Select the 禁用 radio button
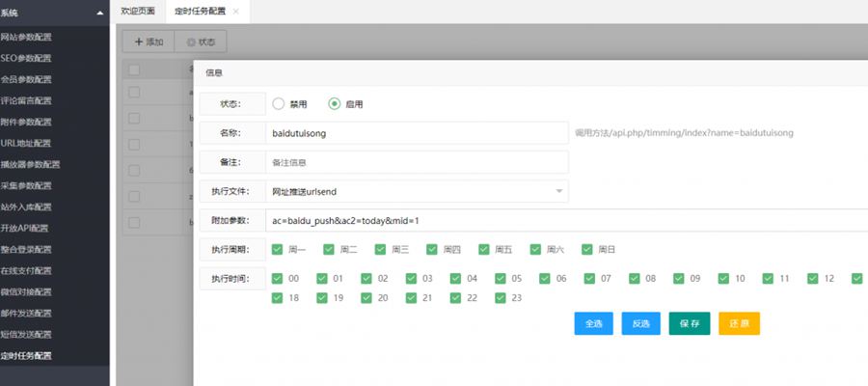 [x=279, y=104]
